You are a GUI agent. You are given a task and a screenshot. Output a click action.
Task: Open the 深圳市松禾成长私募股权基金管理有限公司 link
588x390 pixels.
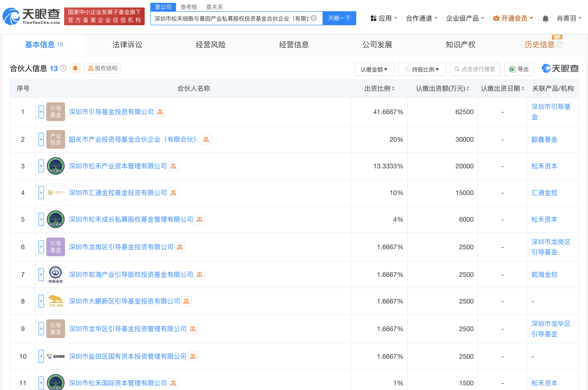(131, 219)
